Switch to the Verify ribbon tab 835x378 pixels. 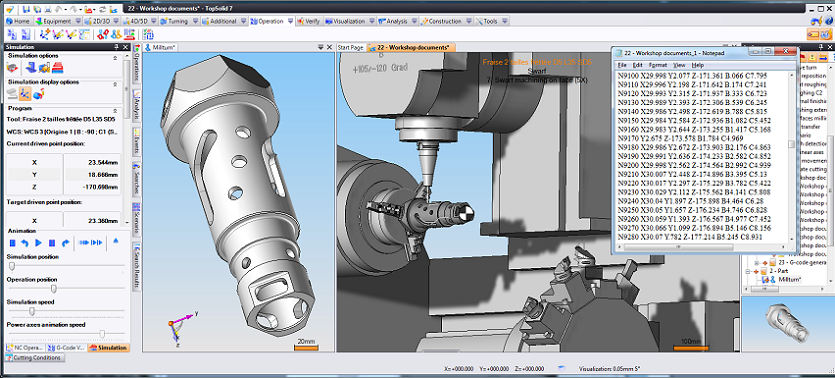[309, 21]
